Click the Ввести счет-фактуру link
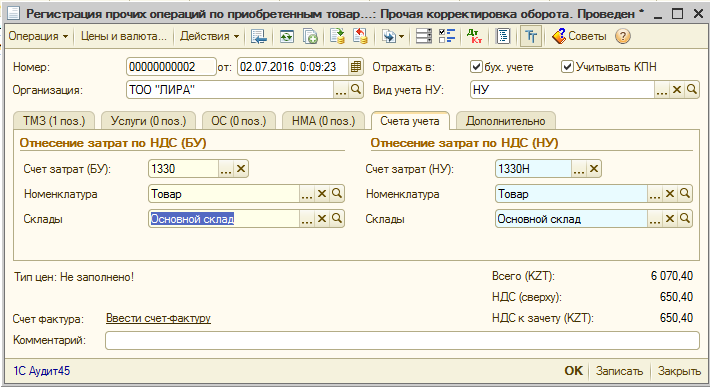Image resolution: width=710 pixels, height=390 pixels. [x=158, y=318]
